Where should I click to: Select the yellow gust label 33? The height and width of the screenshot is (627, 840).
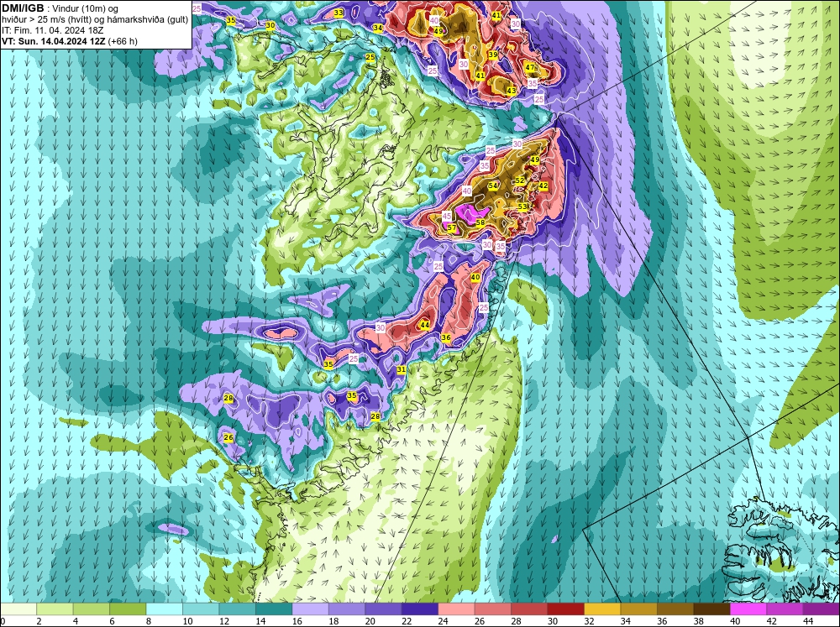point(339,13)
